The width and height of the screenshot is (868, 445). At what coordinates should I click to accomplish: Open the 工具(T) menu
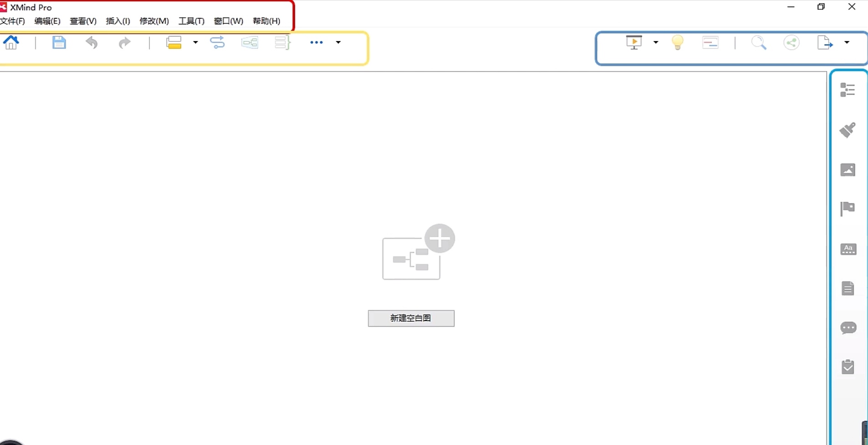coord(191,21)
